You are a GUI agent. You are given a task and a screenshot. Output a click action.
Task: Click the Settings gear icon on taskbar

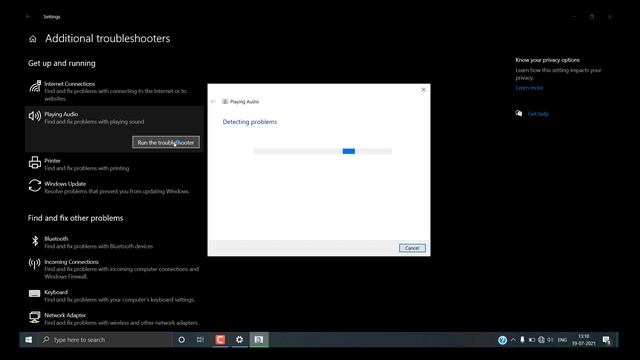point(240,340)
